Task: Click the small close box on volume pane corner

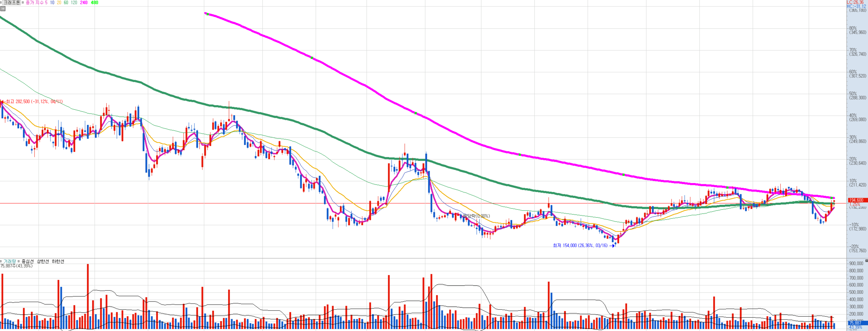Action: click(866, 261)
